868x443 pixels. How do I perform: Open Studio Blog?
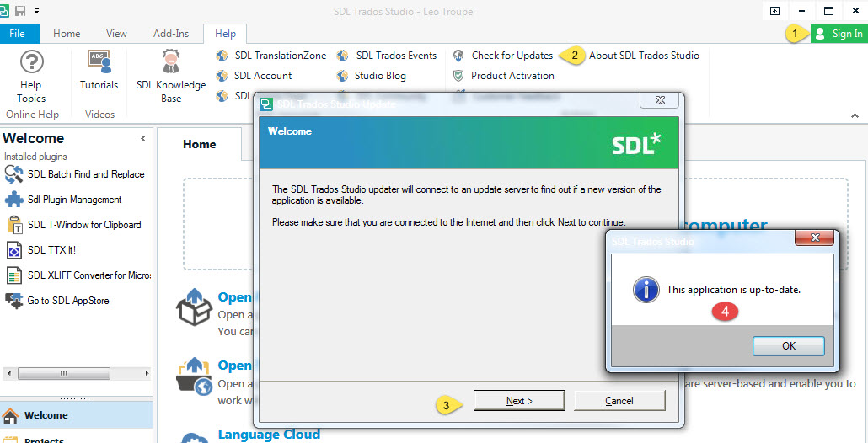[372, 75]
